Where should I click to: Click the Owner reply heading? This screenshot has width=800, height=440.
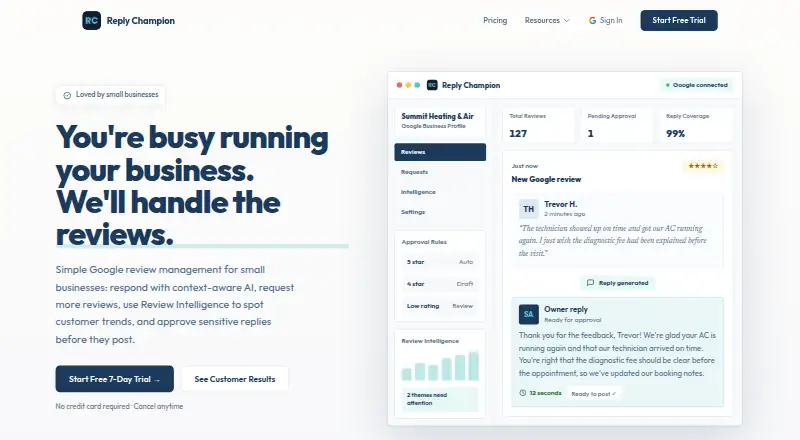[566, 309]
